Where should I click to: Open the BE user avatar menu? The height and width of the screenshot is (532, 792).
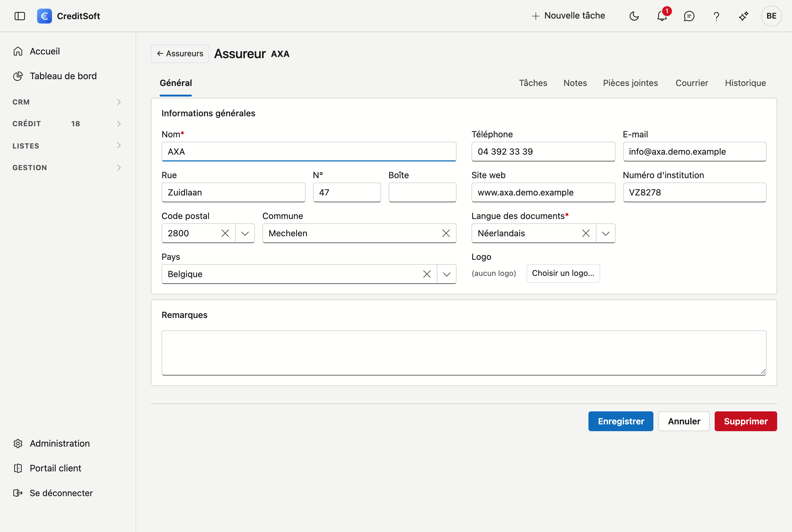(771, 16)
